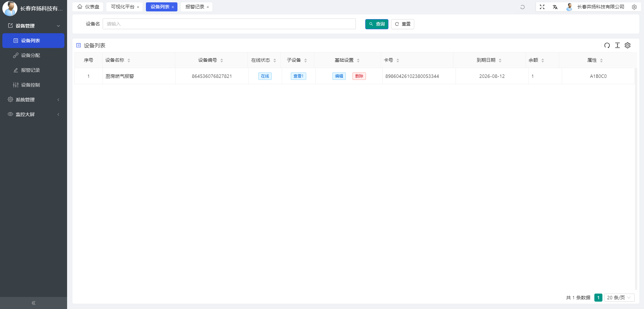Sort by 设备名称 column
The width and height of the screenshot is (644, 309).
coord(129,60)
